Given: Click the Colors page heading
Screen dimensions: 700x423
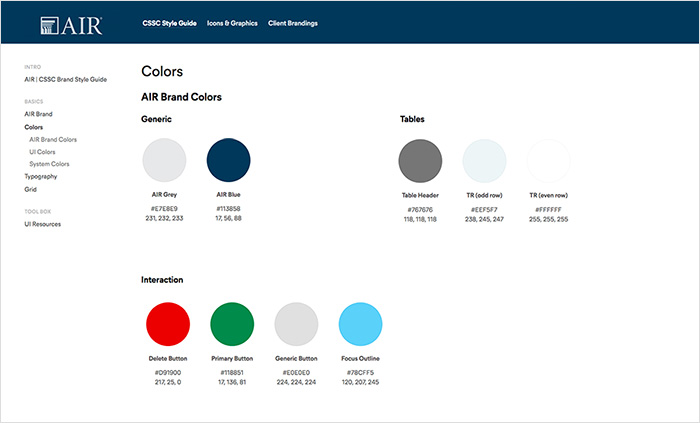Looking at the screenshot, I should point(162,71).
